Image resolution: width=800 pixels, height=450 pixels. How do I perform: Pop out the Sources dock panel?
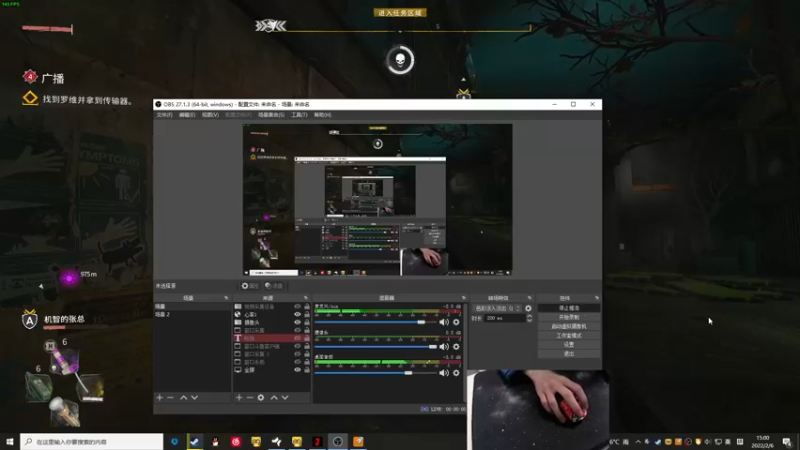(x=306, y=298)
